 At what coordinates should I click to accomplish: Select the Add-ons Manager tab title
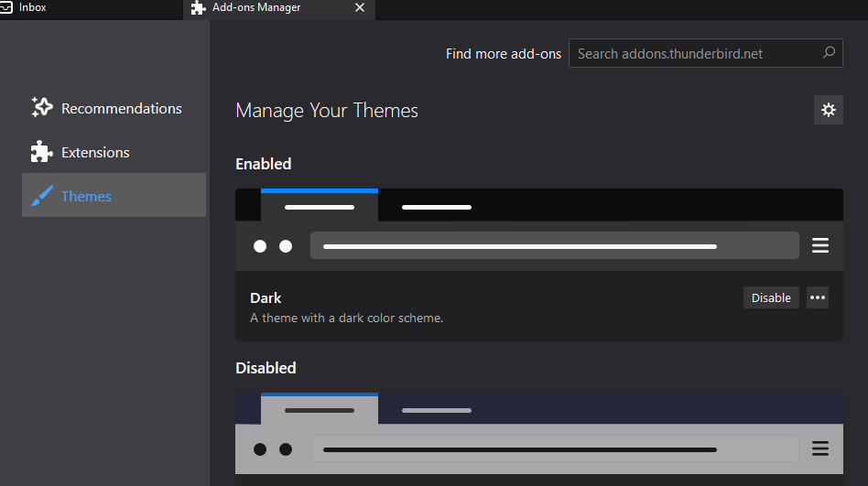click(256, 8)
